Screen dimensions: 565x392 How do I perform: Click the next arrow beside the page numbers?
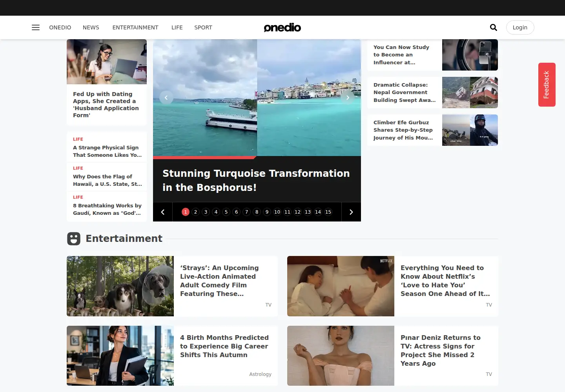(x=351, y=212)
